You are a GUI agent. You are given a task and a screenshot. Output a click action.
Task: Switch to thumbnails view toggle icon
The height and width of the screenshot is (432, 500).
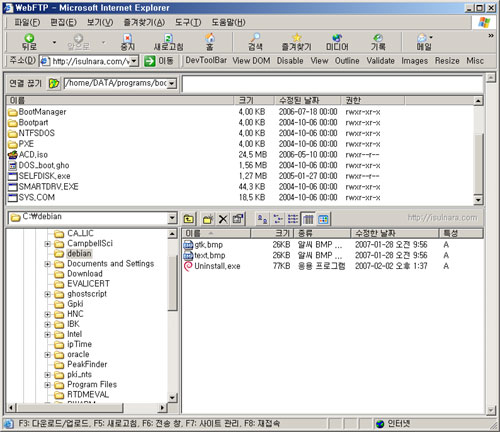(323, 219)
